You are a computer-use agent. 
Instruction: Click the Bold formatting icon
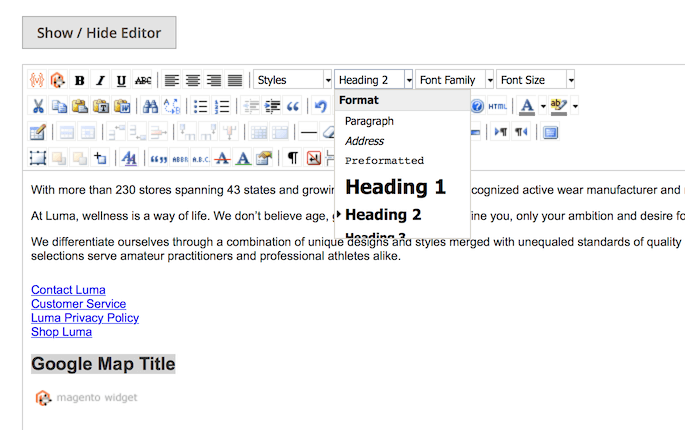click(x=79, y=80)
